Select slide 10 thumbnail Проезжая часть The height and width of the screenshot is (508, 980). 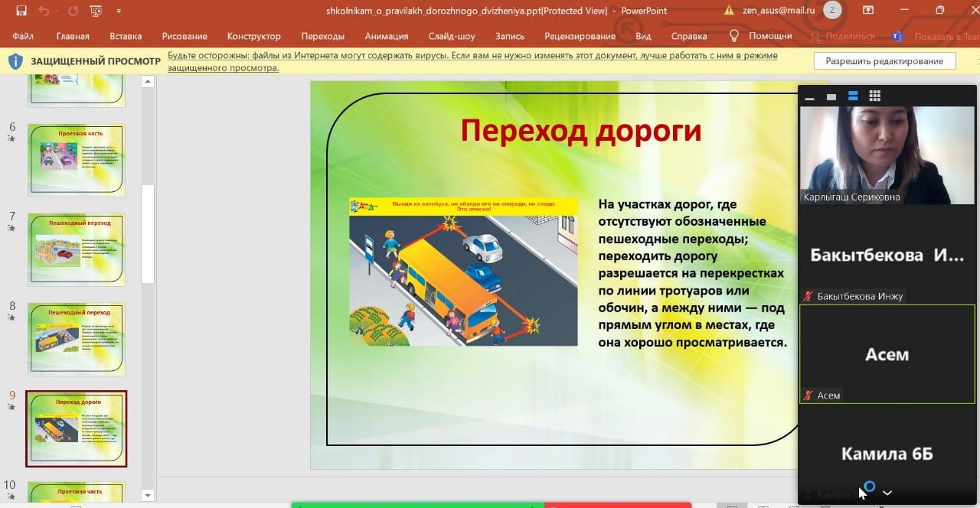(77, 492)
